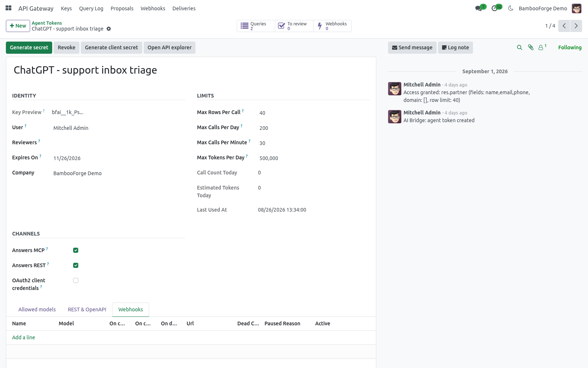588x368 pixels.
Task: Search messages in chatter
Action: [x=519, y=47]
